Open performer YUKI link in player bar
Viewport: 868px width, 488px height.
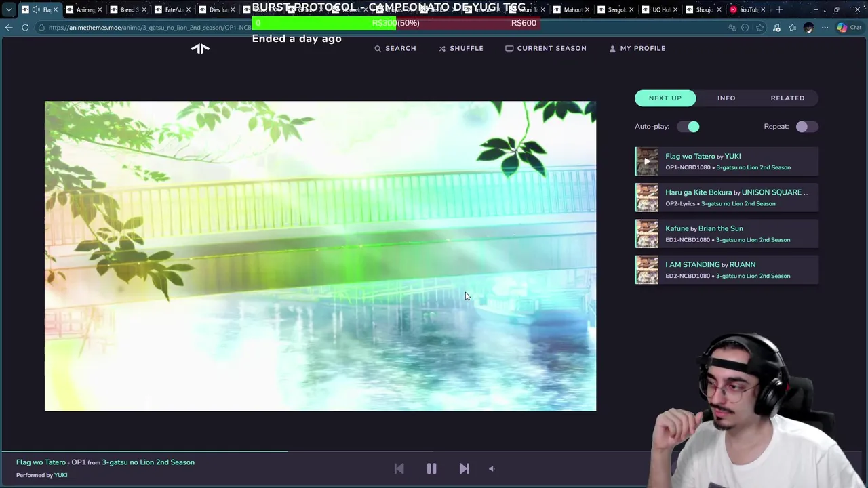tap(60, 475)
